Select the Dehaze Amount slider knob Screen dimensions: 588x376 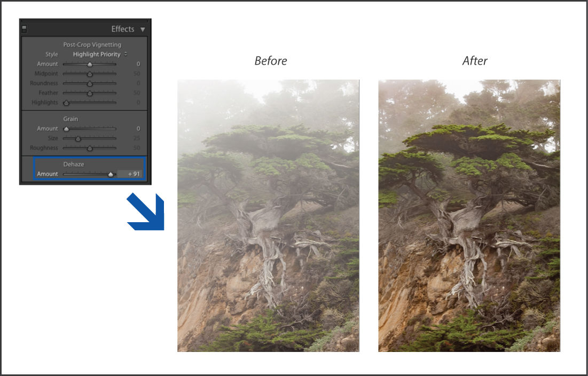coord(112,174)
